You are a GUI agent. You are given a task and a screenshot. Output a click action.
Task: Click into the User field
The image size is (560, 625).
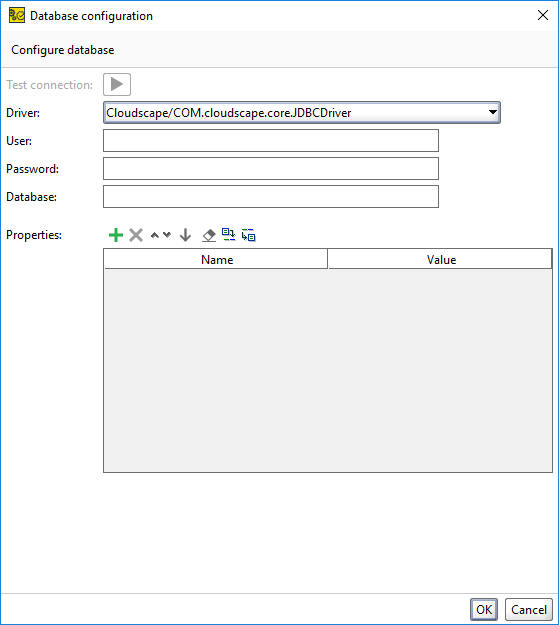(271, 141)
